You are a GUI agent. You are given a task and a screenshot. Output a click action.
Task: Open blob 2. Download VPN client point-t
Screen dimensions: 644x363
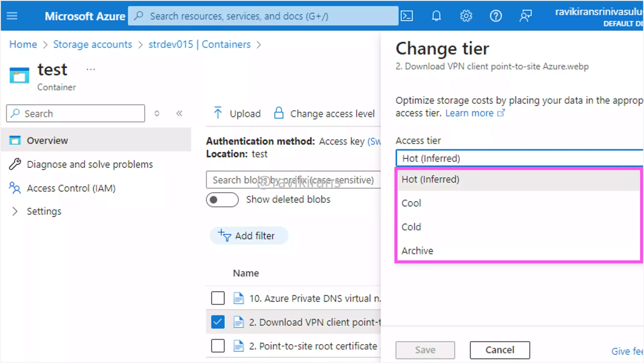pyautogui.click(x=315, y=322)
